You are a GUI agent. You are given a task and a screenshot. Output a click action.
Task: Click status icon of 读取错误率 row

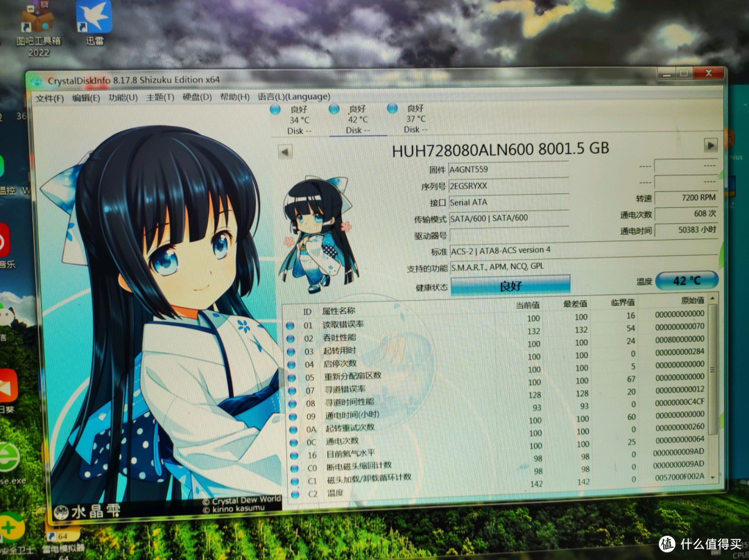coord(290,326)
